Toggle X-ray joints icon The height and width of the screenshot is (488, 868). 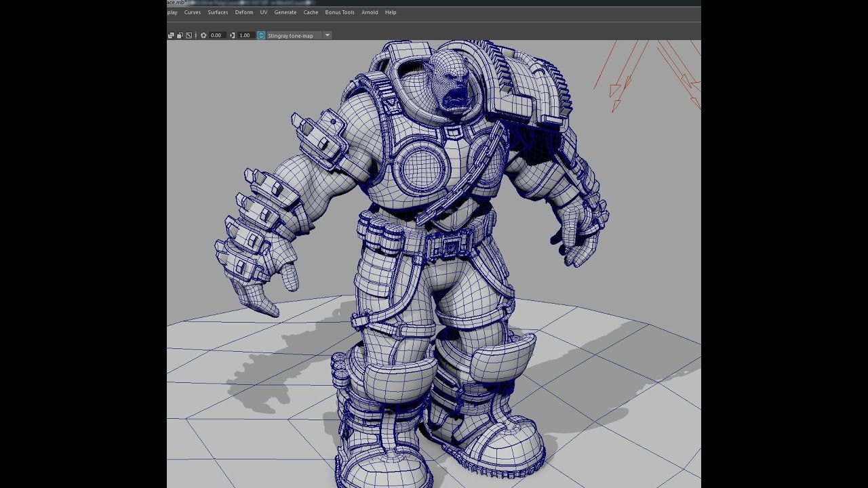tap(189, 35)
